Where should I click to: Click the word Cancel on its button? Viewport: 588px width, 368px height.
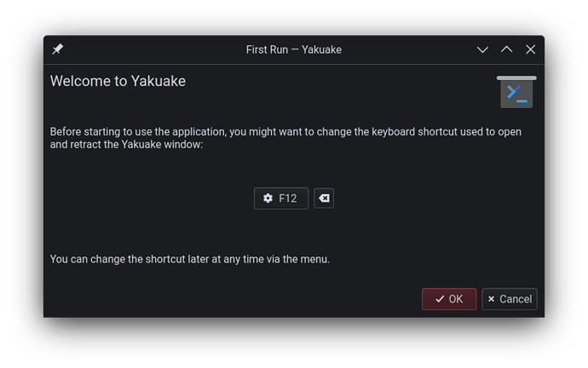516,299
